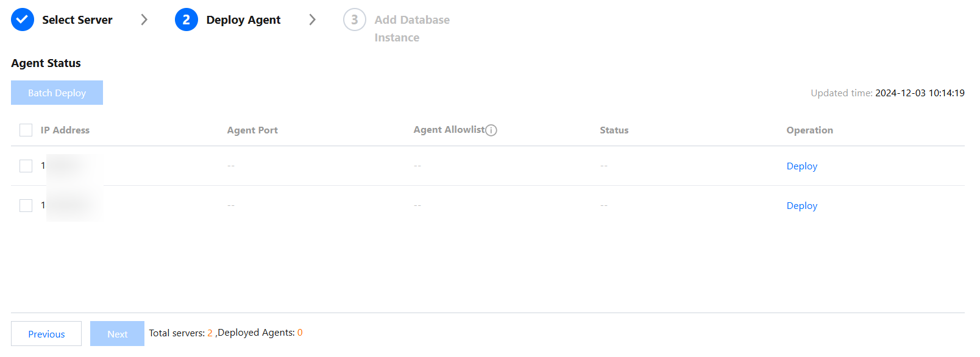Click the Select Server checkmark icon
The height and width of the screenshot is (357, 980).
(23, 19)
